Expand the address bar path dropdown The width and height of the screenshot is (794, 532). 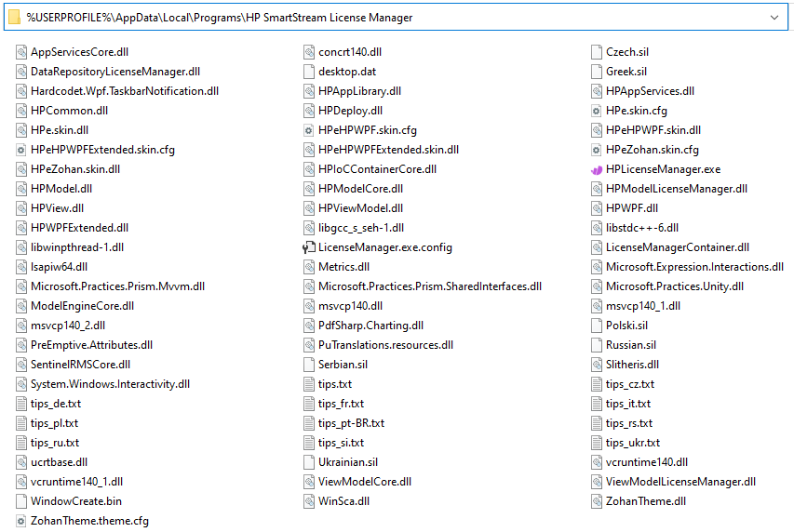pyautogui.click(x=774, y=18)
